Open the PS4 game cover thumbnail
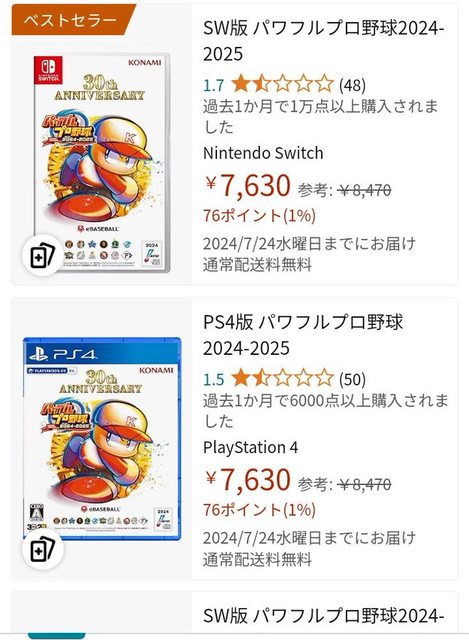The image size is (469, 640). (102, 438)
